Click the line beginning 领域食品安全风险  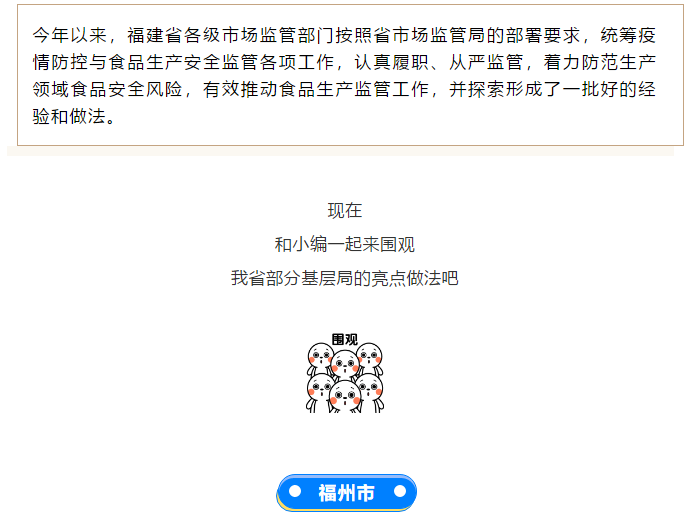coord(344,89)
